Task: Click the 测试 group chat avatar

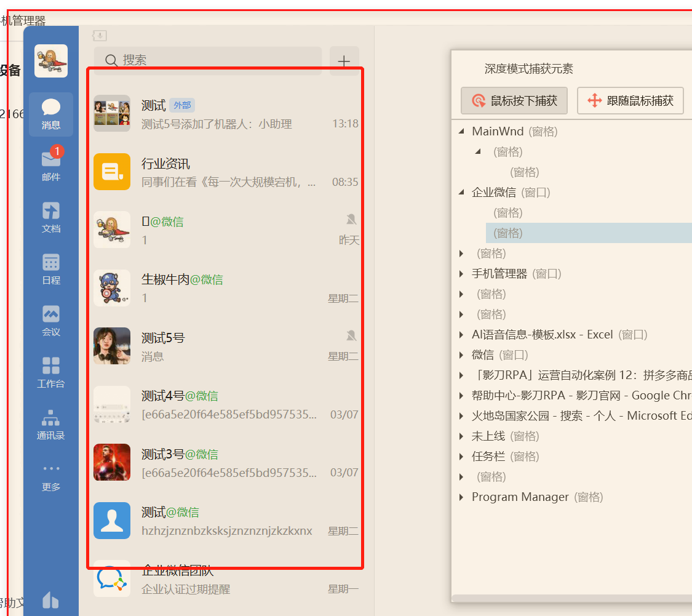Action: pyautogui.click(x=112, y=113)
